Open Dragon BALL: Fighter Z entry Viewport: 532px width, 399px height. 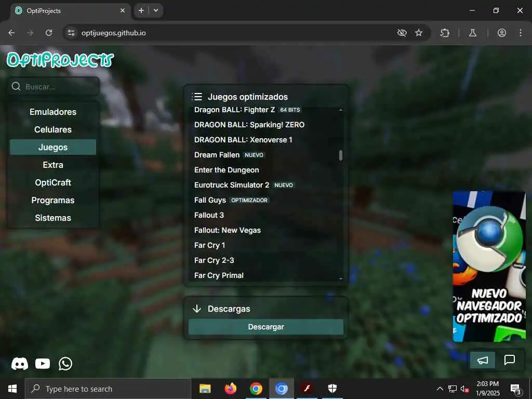(x=234, y=110)
